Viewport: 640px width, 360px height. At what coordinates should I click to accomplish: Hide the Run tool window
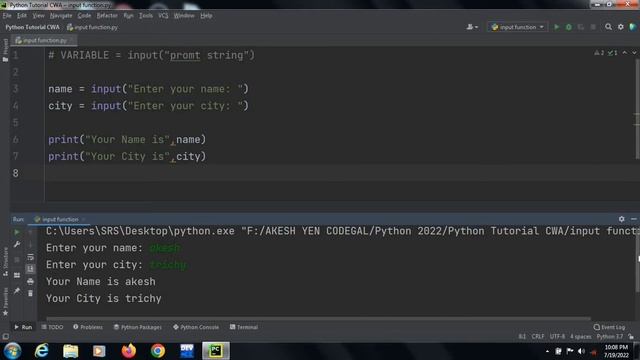633,219
